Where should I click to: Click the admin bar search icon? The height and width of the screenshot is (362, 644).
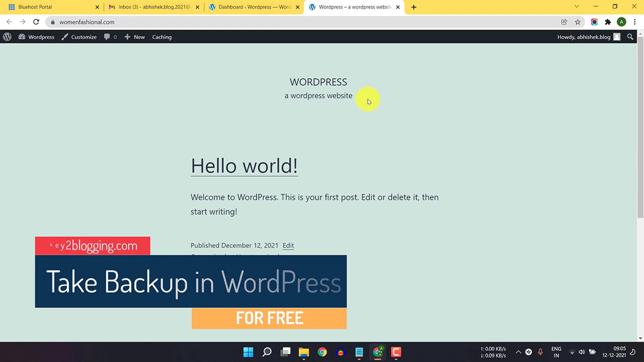coord(630,37)
